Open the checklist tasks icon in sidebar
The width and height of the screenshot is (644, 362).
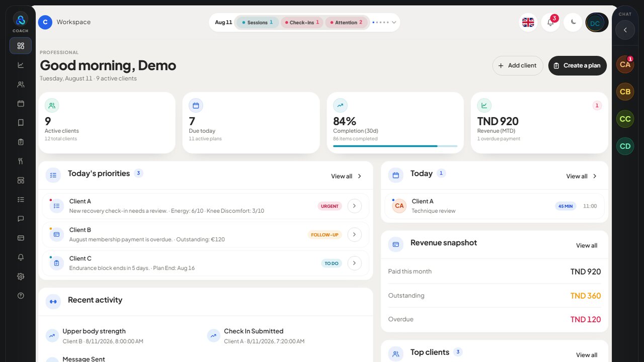(x=21, y=200)
